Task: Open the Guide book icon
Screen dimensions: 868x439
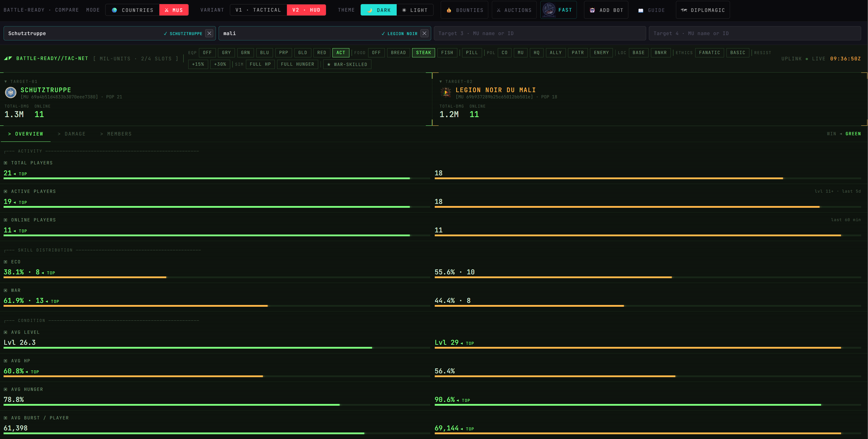Action: pyautogui.click(x=641, y=10)
